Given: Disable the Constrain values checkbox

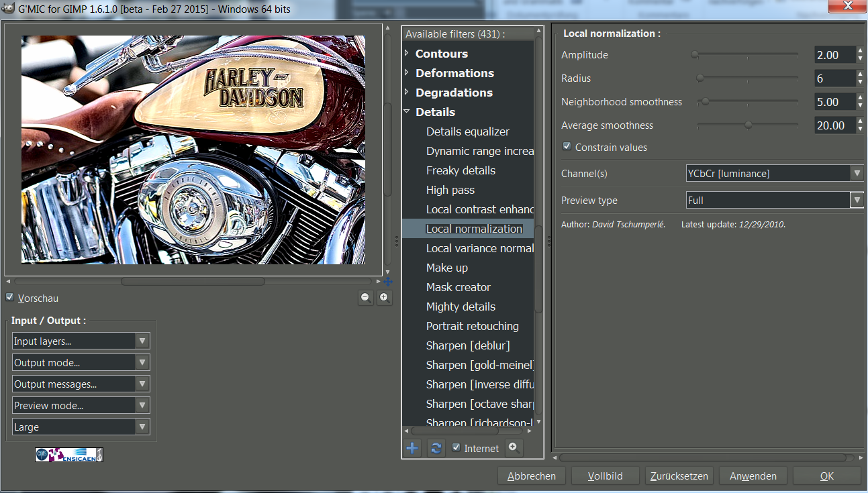Looking at the screenshot, I should 567,147.
